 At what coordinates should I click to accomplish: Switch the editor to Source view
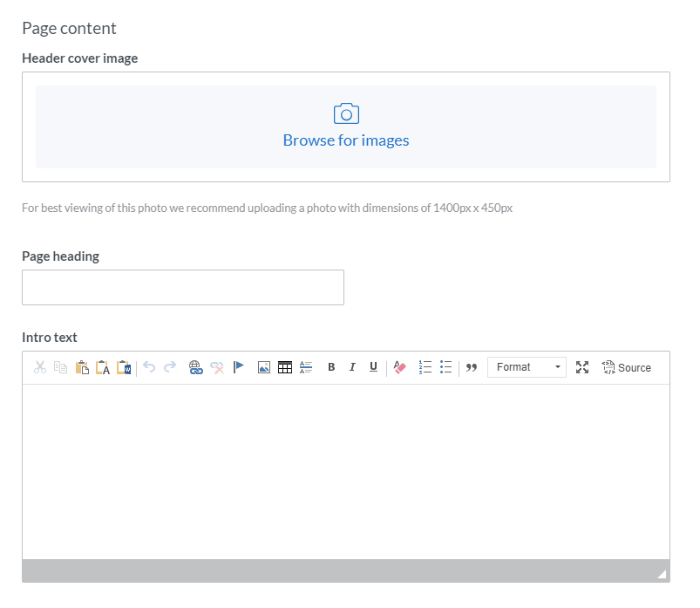627,367
